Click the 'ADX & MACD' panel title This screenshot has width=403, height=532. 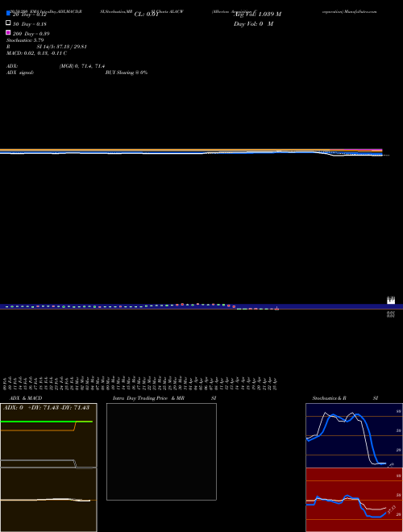(x=26, y=398)
